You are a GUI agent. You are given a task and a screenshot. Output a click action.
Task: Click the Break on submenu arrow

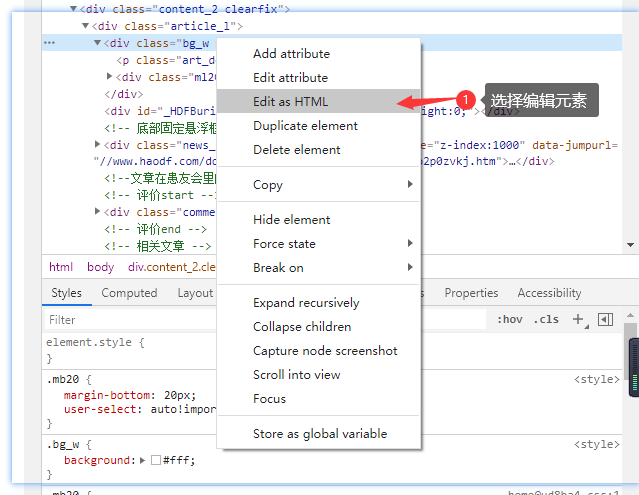coord(410,268)
